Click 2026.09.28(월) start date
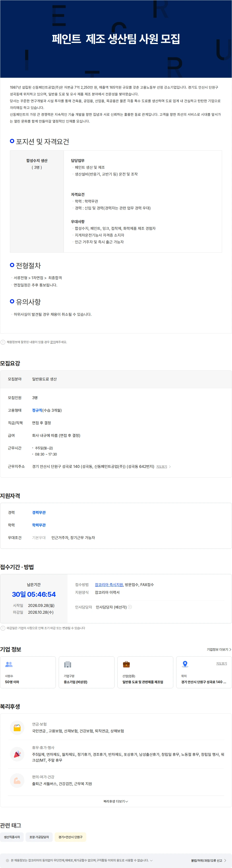This screenshot has height=868, width=232. coord(41,605)
